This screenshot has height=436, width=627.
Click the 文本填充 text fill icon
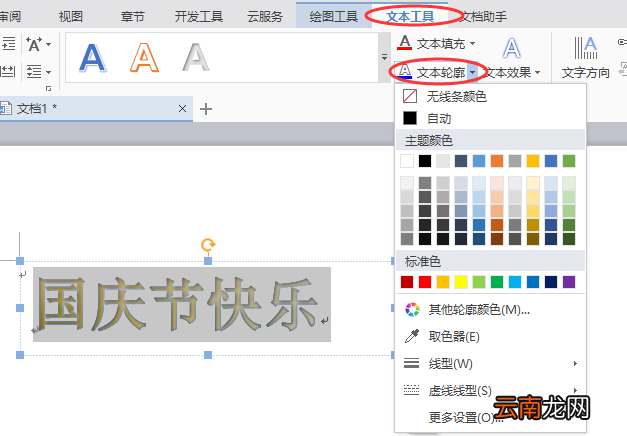405,42
